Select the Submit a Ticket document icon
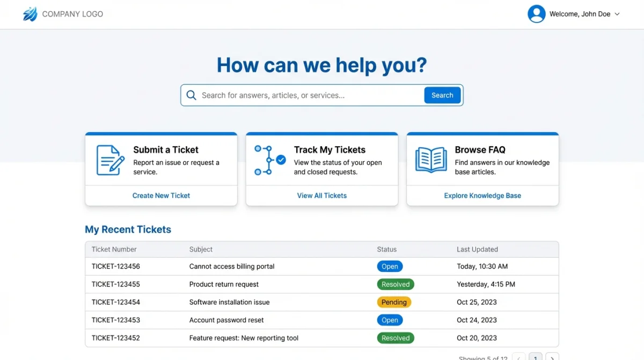The image size is (644, 360). point(109,160)
